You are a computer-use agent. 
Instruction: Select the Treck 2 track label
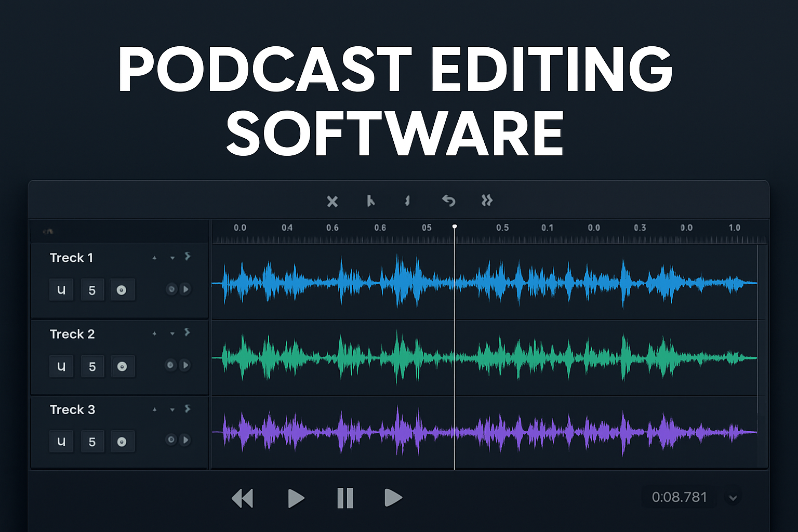click(72, 334)
